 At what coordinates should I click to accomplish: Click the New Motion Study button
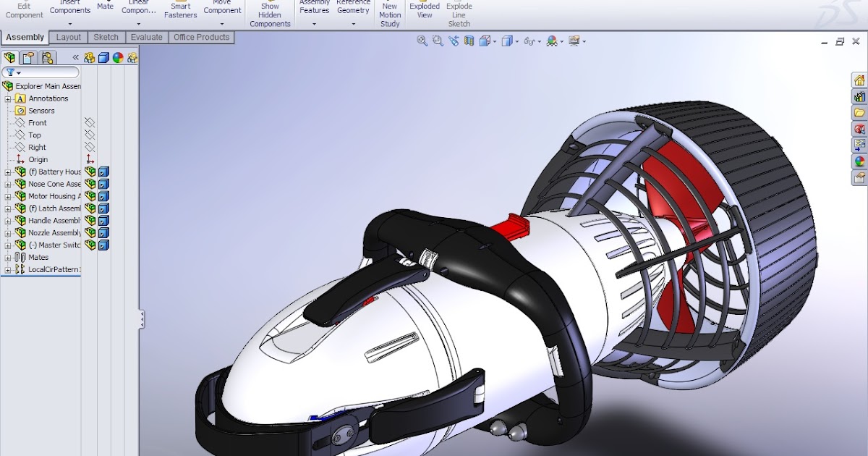click(390, 14)
